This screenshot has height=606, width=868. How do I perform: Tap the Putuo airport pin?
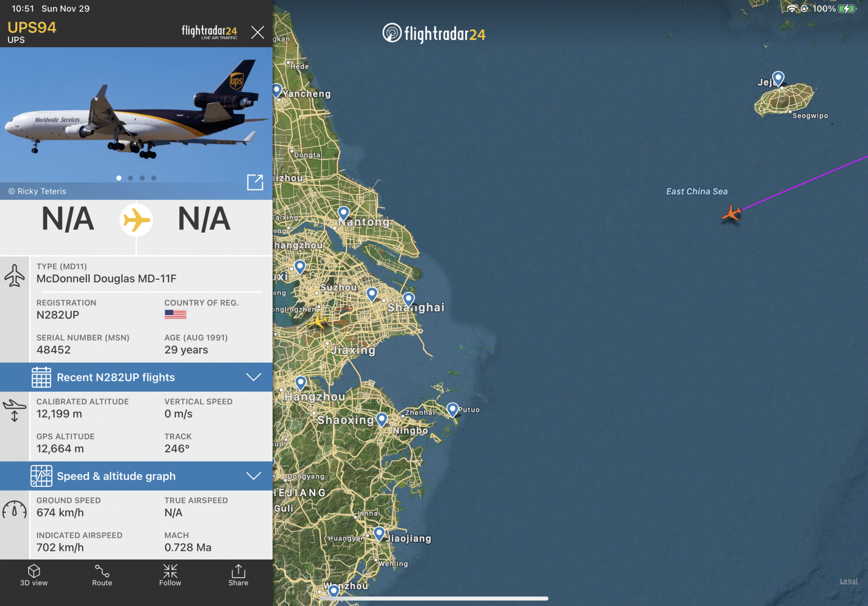point(452,409)
